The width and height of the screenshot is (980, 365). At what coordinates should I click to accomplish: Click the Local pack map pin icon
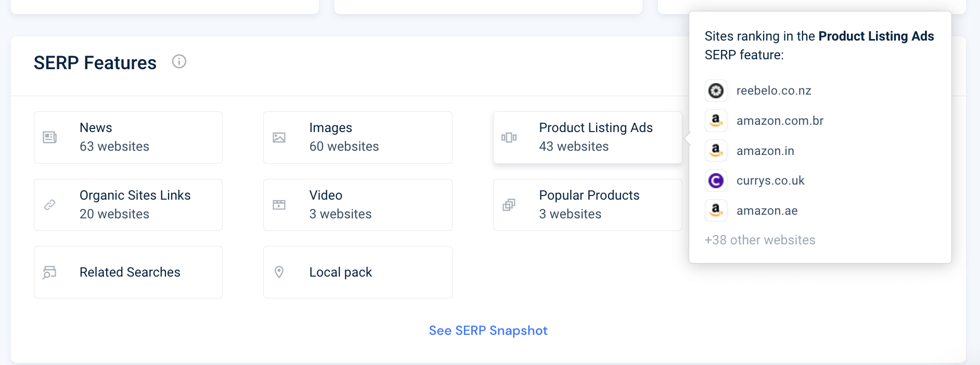coord(279,272)
